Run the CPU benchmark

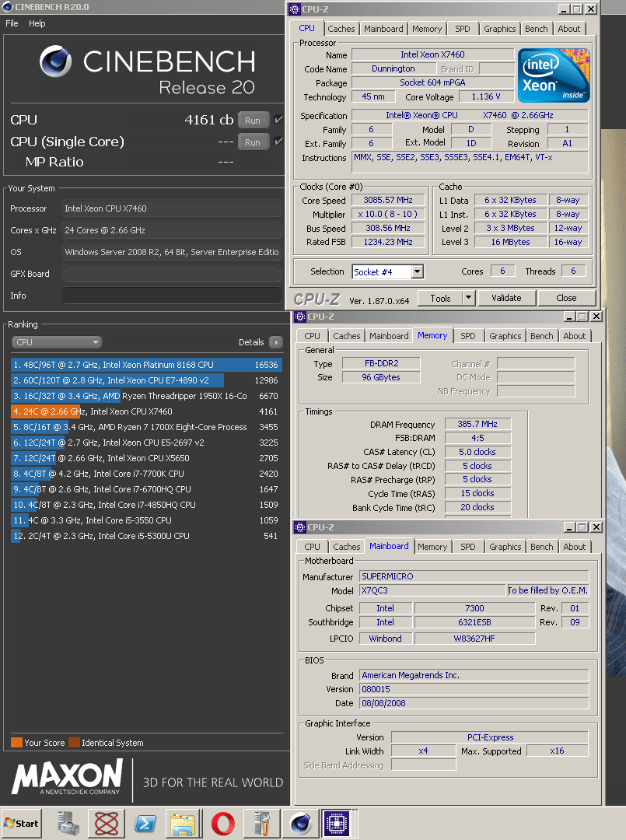253,121
